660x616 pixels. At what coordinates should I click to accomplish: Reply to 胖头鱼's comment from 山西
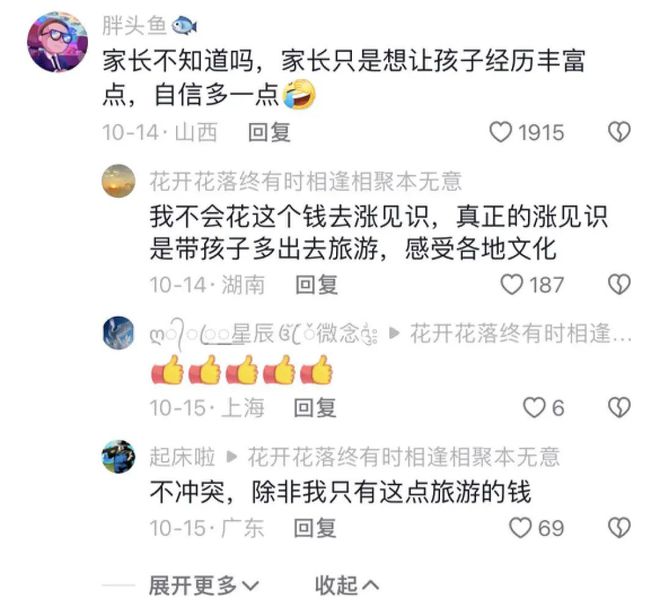269,132
